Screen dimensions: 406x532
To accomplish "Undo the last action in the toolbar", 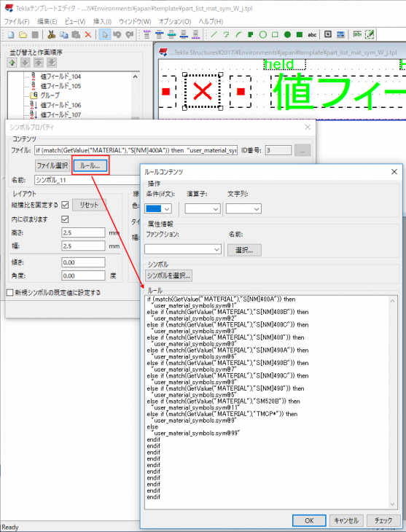I will point(117,34).
